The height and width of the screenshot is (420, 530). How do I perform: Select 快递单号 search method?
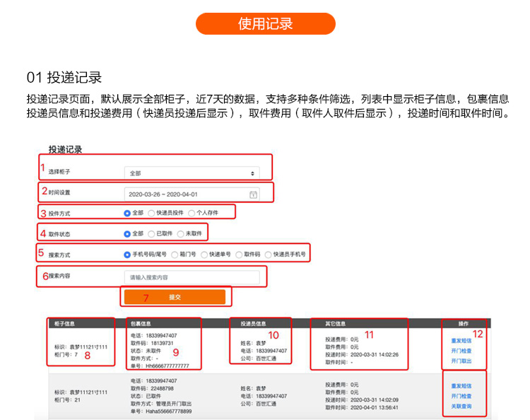pos(204,255)
